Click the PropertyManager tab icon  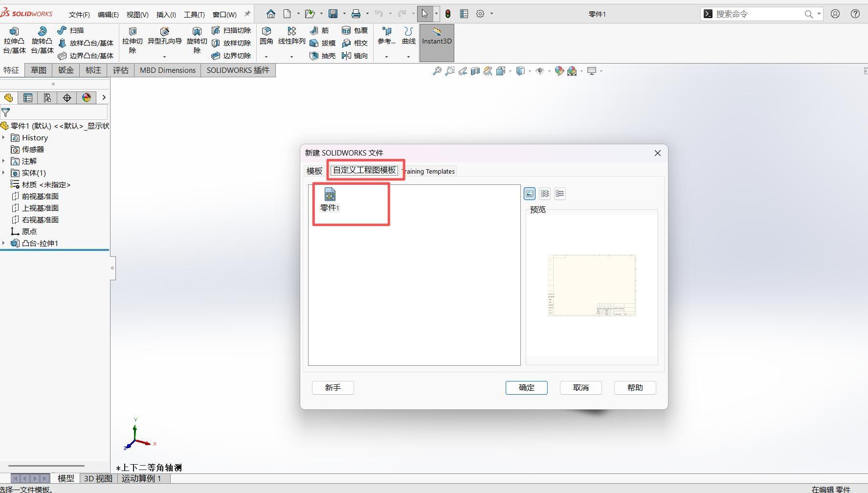[28, 98]
